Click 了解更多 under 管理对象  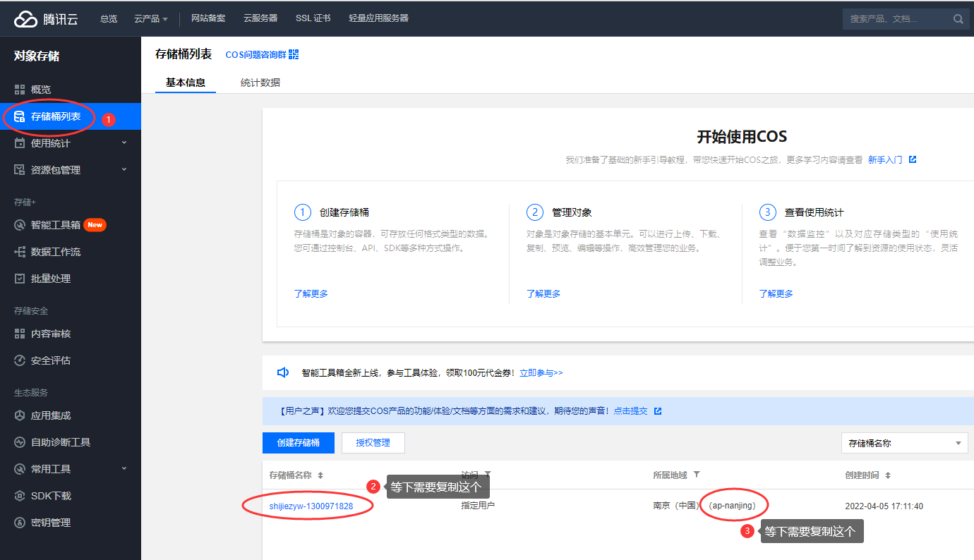point(543,293)
